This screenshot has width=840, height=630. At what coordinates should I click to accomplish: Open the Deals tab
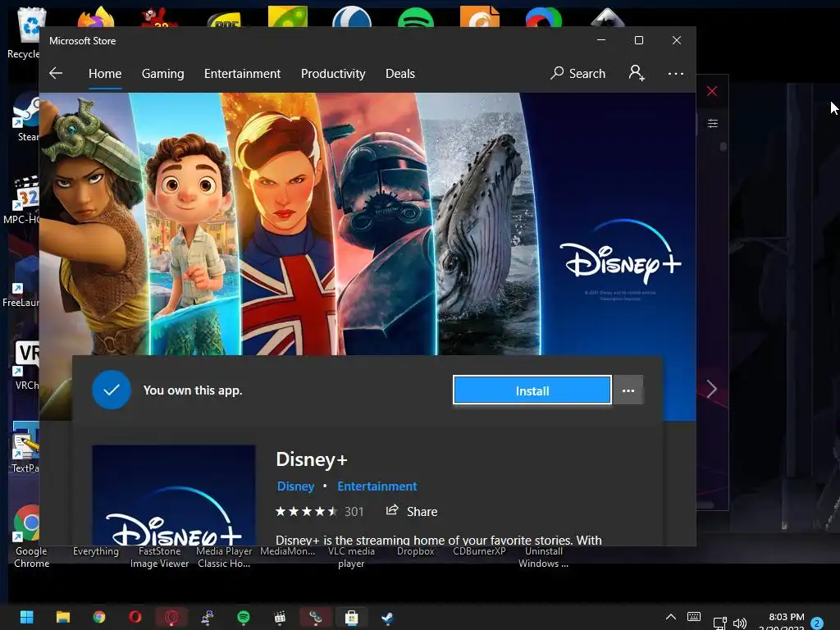[400, 73]
